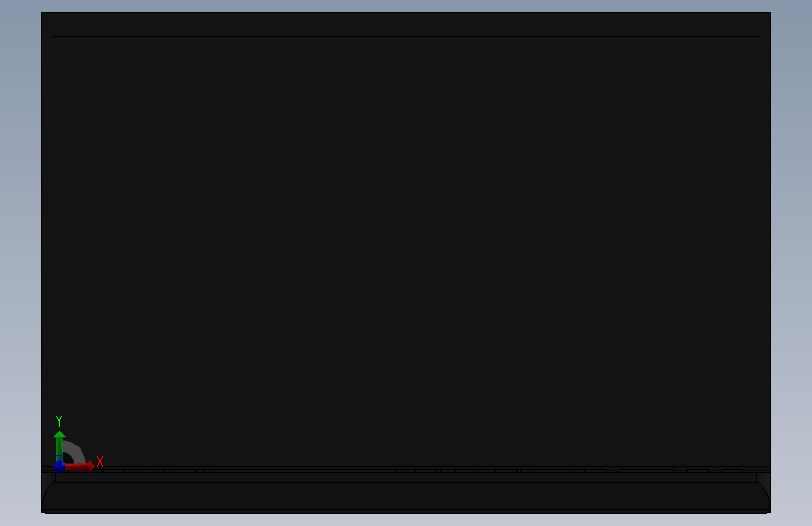Click the green Y axis label
The height and width of the screenshot is (526, 812).
[x=59, y=421]
